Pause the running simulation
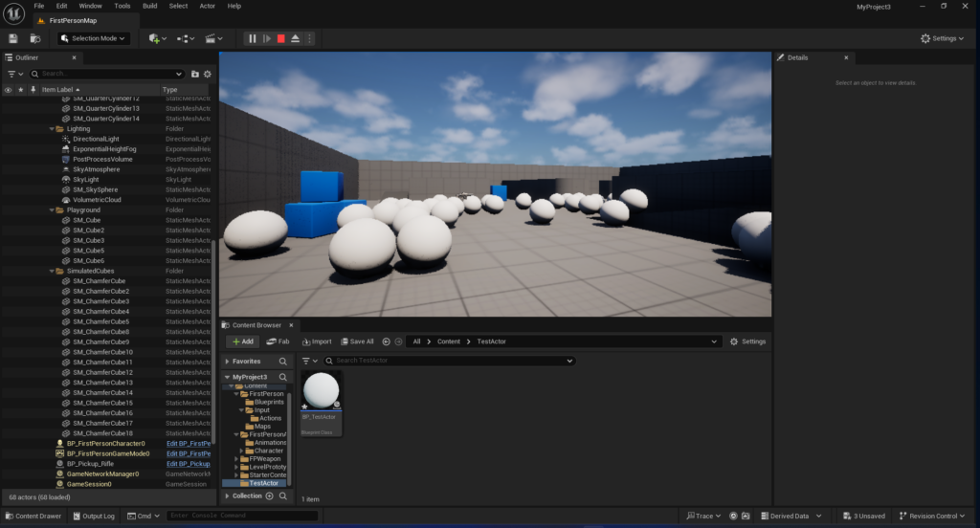This screenshot has width=980, height=528. pyautogui.click(x=253, y=38)
